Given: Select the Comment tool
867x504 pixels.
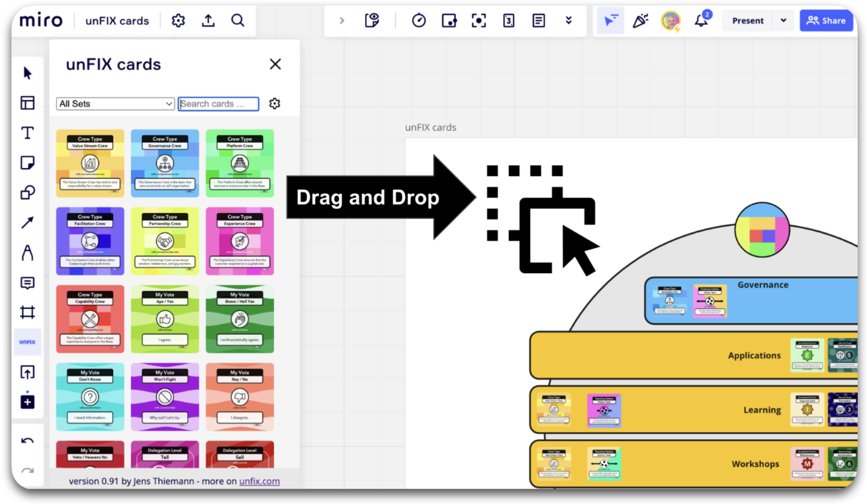Looking at the screenshot, I should tap(27, 283).
